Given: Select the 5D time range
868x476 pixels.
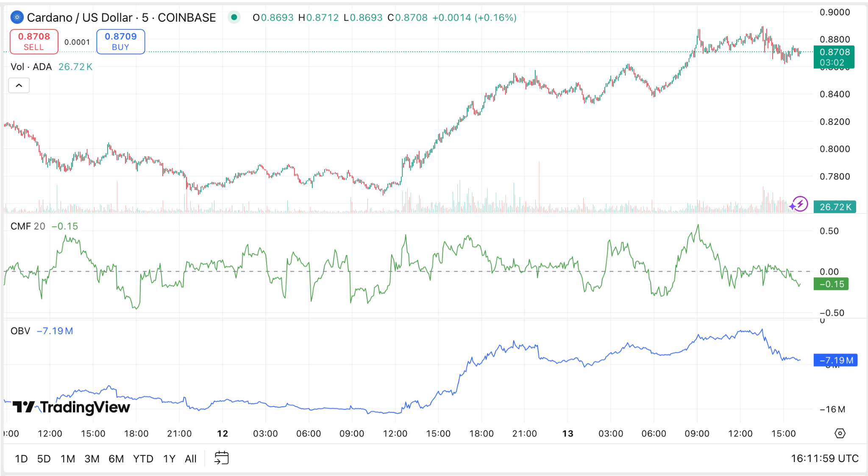Looking at the screenshot, I should pyautogui.click(x=44, y=459).
